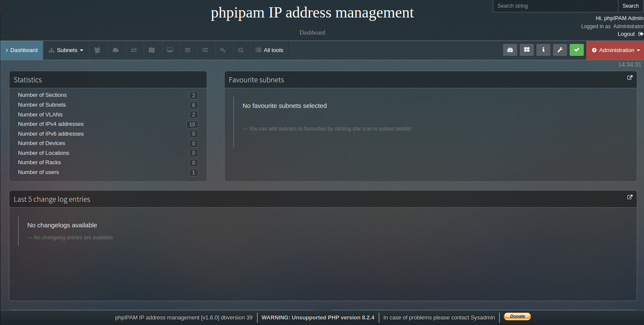Click 'Number of IPv6 addresses' row
Screen dimensions: 644x325
(x=108, y=133)
